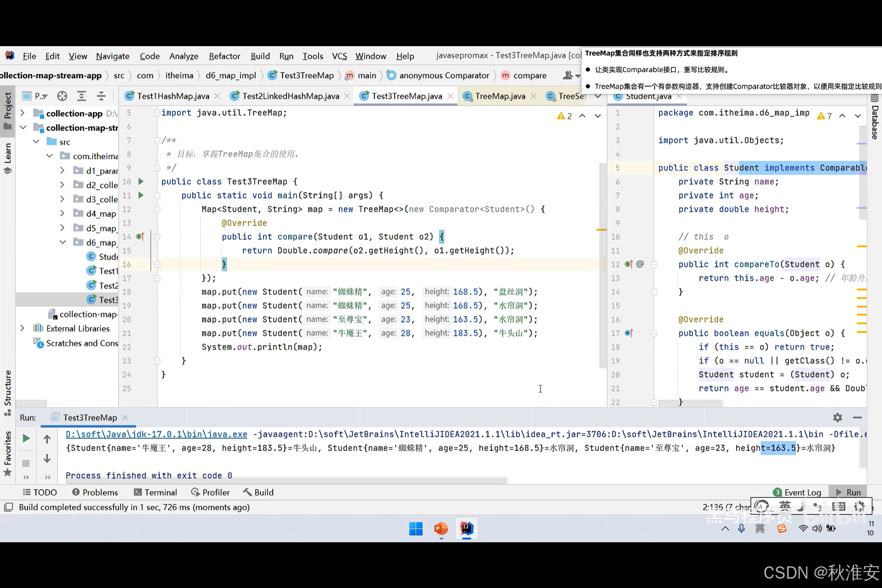Click the override gutter icon beside compare method
The image size is (882, 588).
(140, 236)
